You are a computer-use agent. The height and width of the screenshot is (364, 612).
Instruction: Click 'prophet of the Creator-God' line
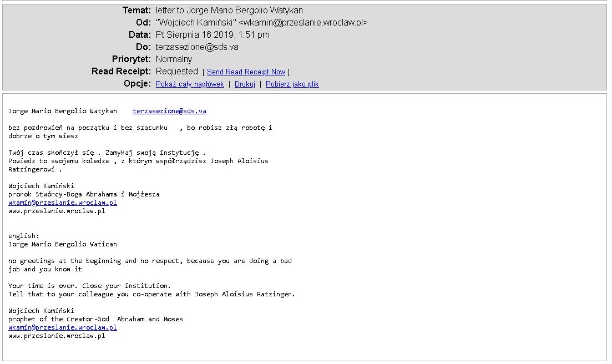[95, 319]
